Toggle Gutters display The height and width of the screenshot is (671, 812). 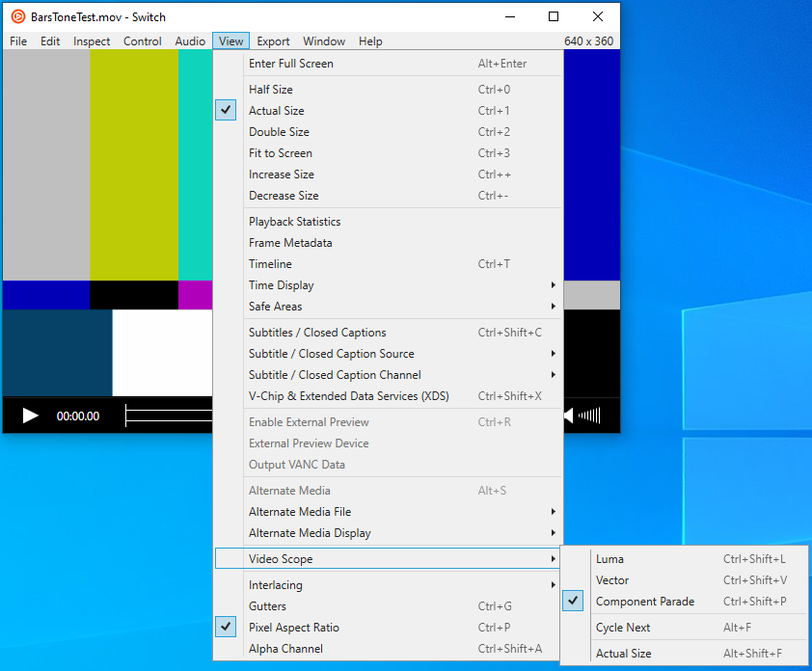(388, 605)
